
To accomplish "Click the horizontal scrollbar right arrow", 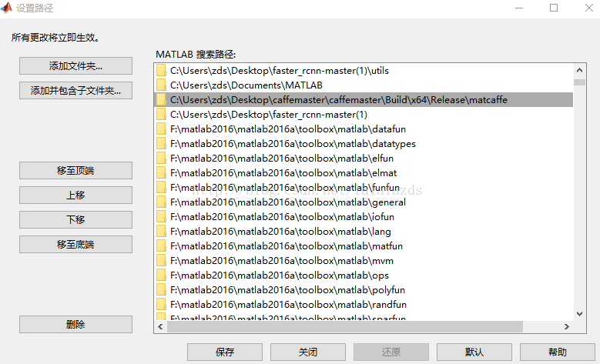I will (x=567, y=326).
